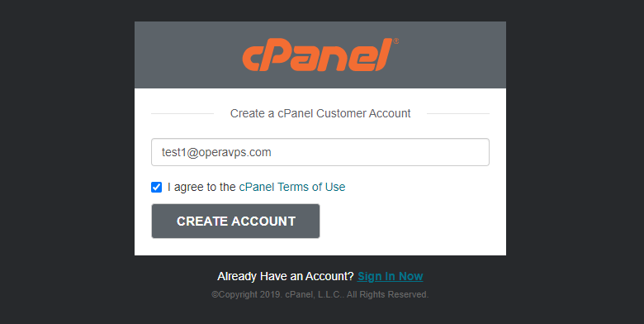Click the dark page background outside the form
644x324 pixels.
(66, 164)
